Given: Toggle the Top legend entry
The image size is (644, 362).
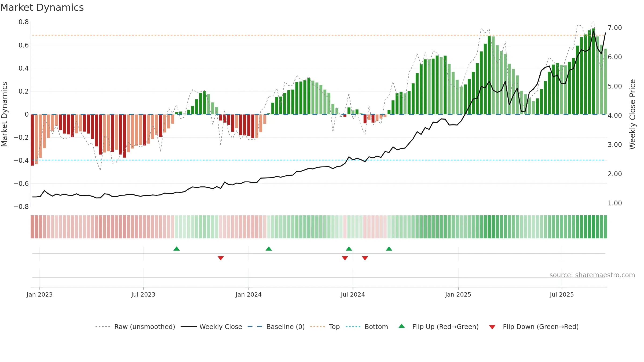Looking at the screenshot, I should [325, 327].
